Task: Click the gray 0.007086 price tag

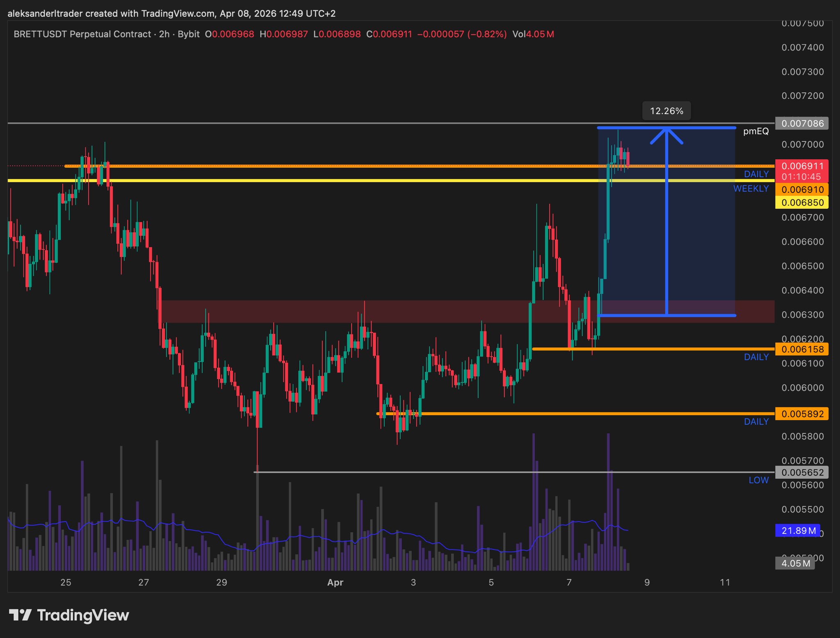Action: pos(802,123)
